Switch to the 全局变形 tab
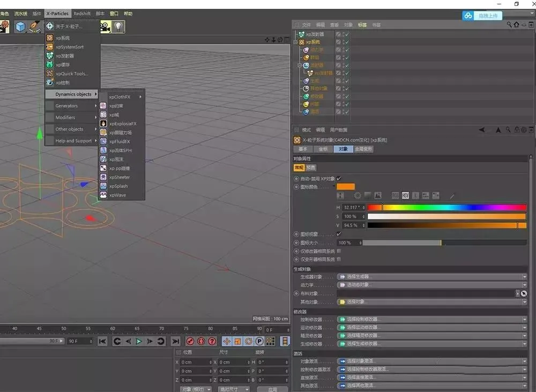536x392 pixels. pos(364,149)
